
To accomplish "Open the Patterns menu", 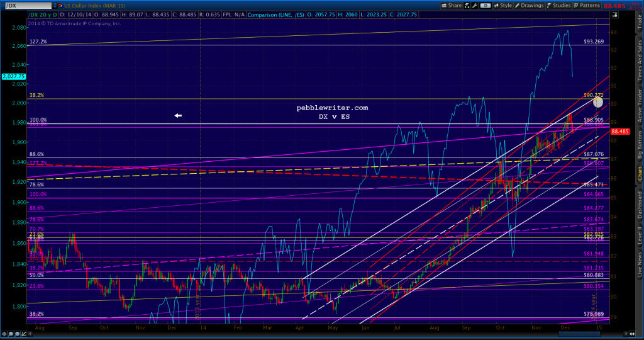I will coord(587,5).
